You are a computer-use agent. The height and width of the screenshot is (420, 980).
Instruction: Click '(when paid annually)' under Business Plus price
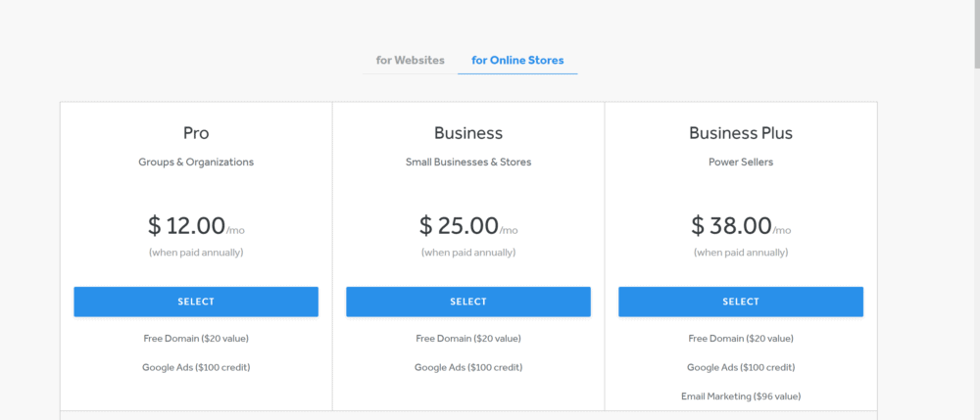(741, 253)
